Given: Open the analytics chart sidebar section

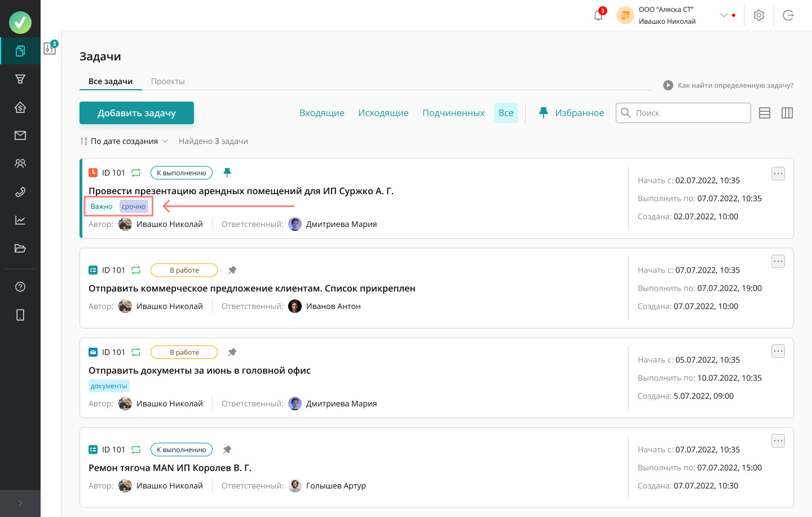Looking at the screenshot, I should tap(20, 220).
